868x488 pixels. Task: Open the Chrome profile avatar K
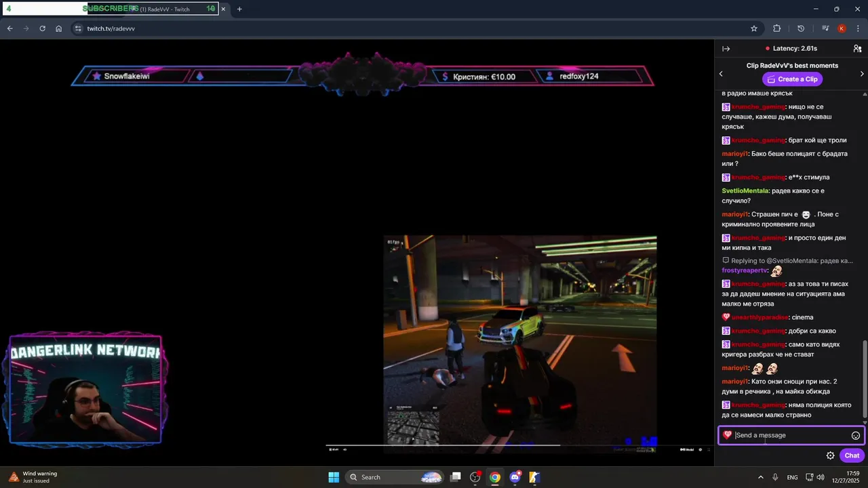(842, 28)
